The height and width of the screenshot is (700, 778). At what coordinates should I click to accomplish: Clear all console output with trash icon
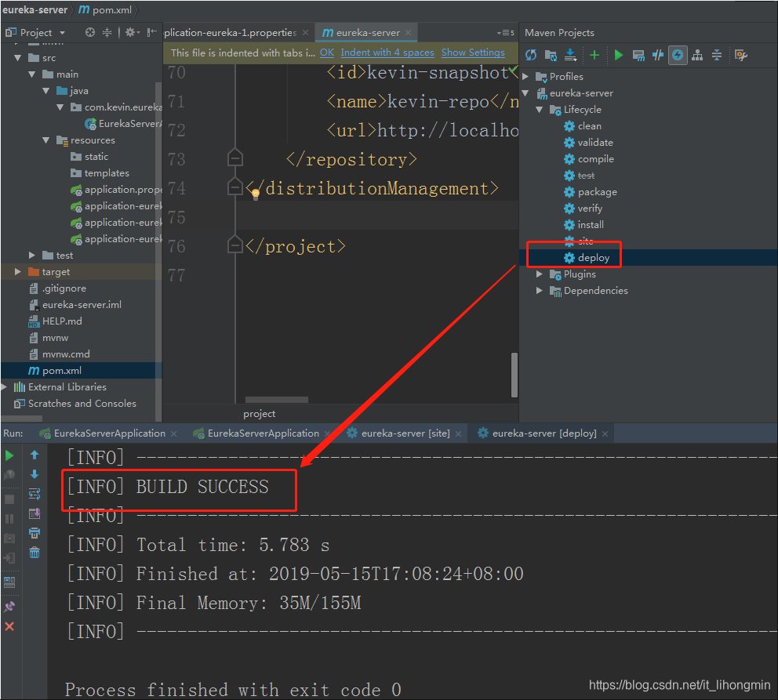click(35, 553)
